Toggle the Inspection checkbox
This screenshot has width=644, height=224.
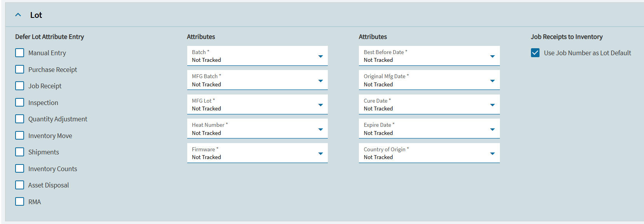point(20,102)
